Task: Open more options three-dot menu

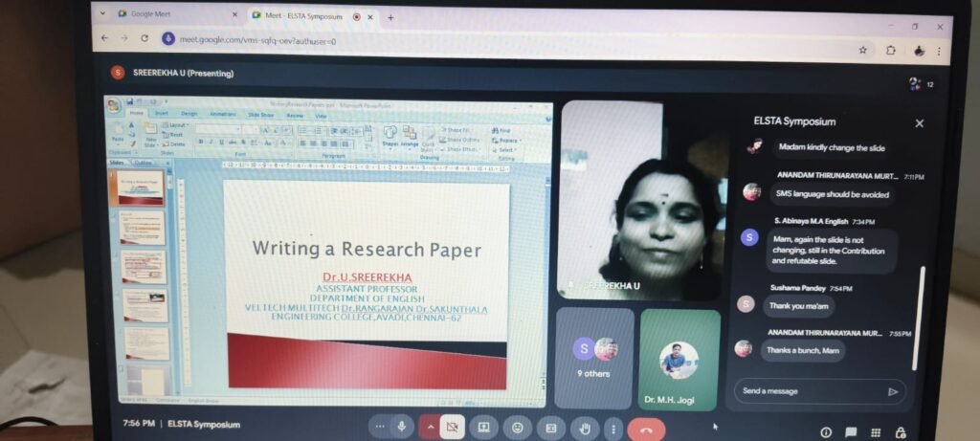Action: [x=613, y=428]
